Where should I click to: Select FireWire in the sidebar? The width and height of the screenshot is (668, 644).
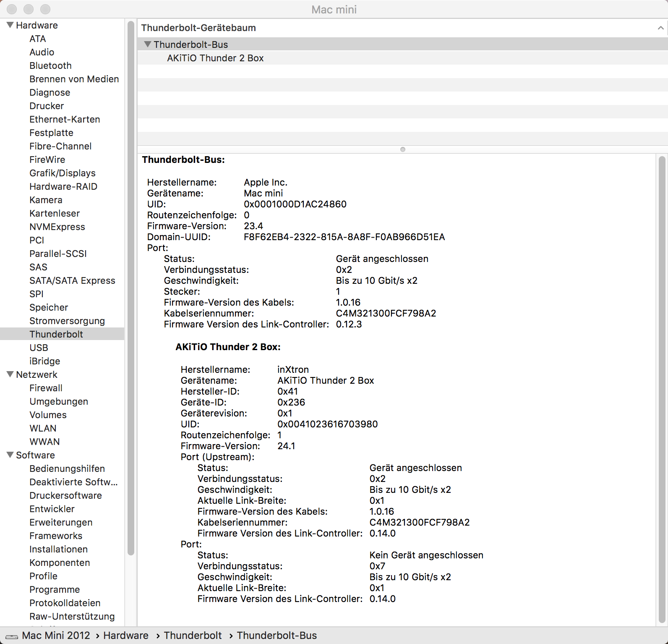coord(47,160)
